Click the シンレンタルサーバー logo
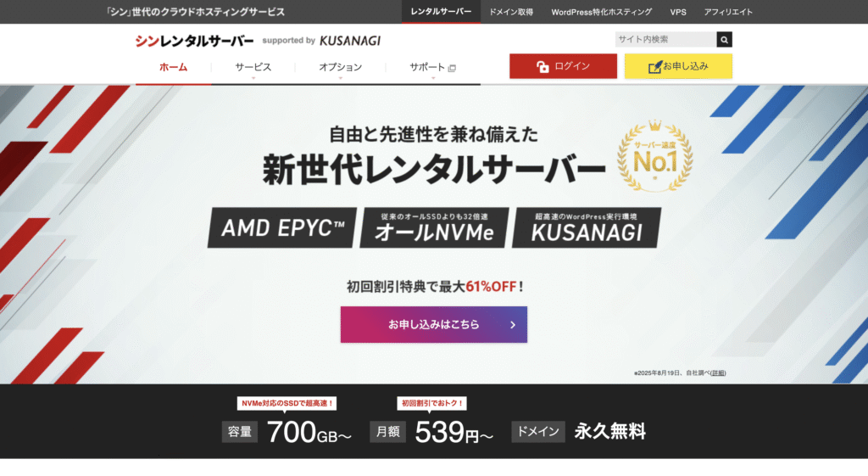Screen dimensions: 868x476 (194, 40)
